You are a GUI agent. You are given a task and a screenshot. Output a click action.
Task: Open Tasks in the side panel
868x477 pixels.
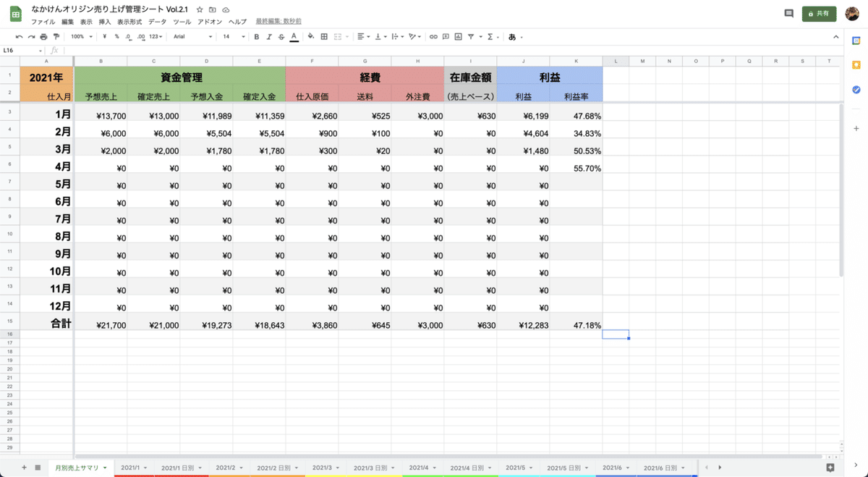(856, 89)
